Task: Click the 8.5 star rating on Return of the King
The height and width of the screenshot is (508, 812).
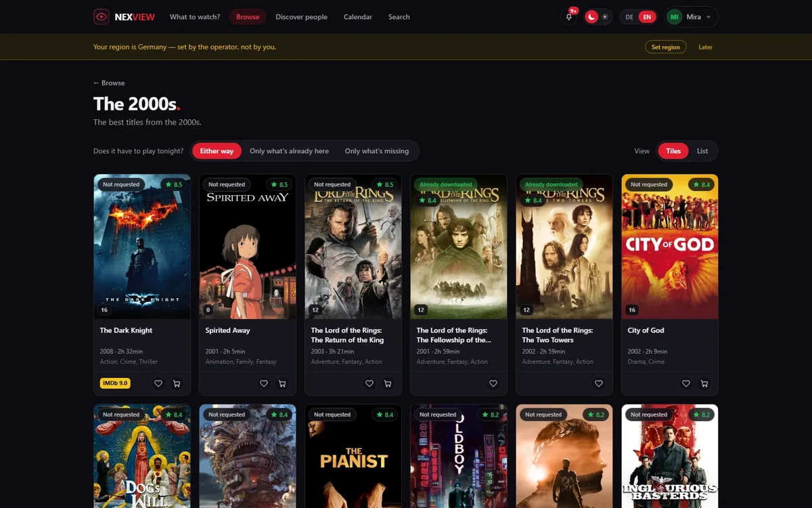Action: point(384,184)
